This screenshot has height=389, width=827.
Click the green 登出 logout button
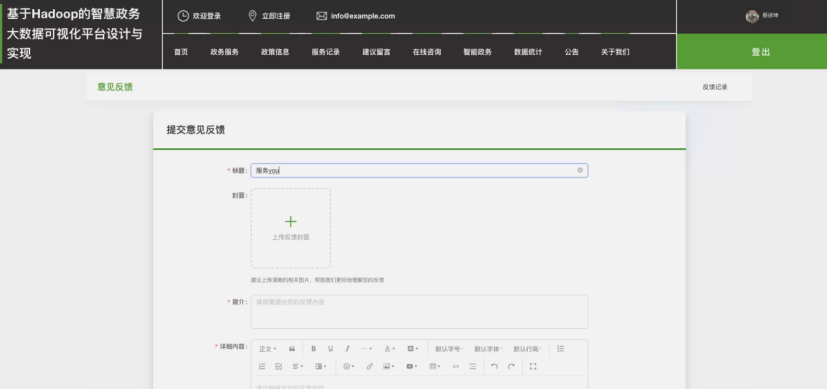(752, 52)
